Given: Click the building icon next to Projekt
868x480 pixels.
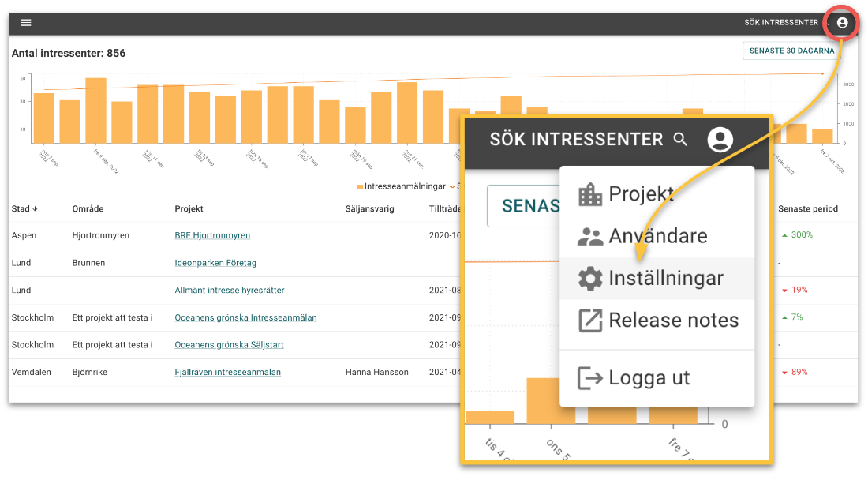Looking at the screenshot, I should tap(589, 194).
